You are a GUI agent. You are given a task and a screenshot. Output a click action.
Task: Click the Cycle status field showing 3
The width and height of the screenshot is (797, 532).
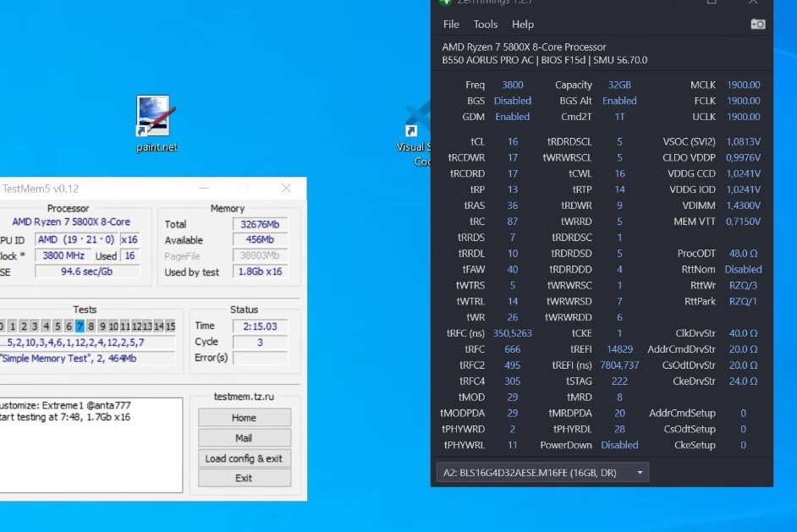point(260,342)
